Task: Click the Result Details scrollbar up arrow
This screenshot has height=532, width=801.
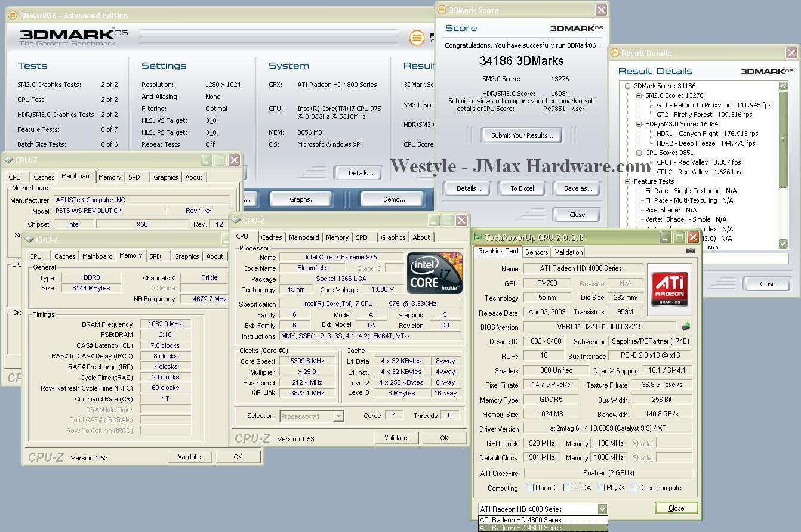Action: click(x=783, y=86)
